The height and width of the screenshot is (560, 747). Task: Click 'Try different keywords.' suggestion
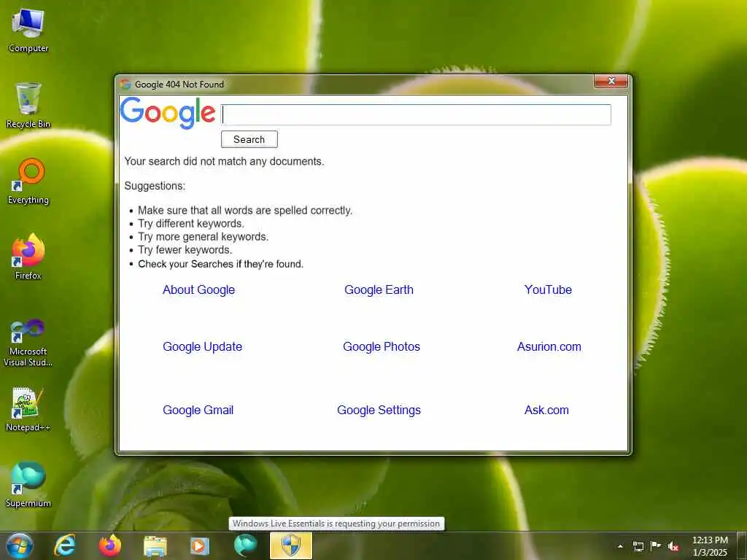click(191, 224)
